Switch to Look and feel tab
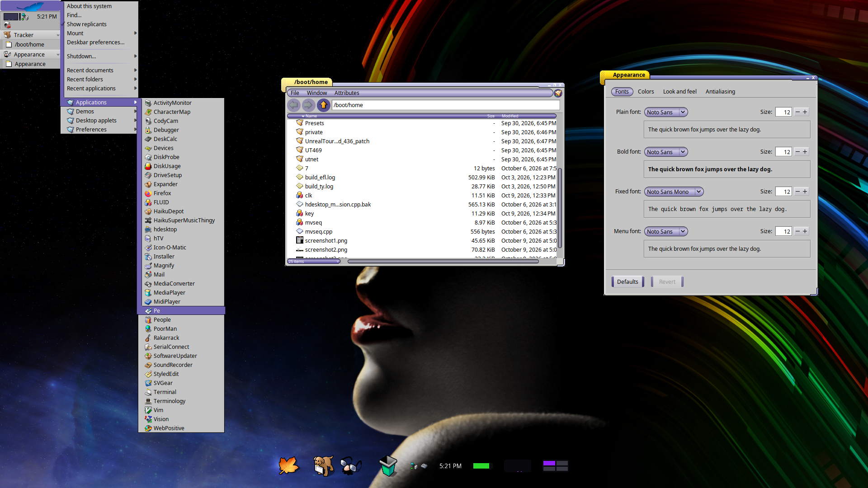The height and width of the screenshot is (488, 868). pyautogui.click(x=679, y=91)
